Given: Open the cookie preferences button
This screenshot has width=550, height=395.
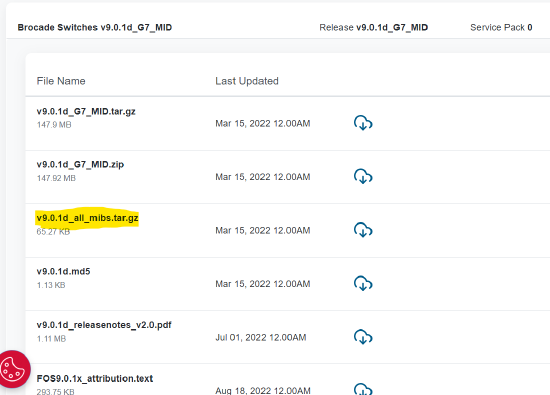Looking at the screenshot, I should 13,369.
